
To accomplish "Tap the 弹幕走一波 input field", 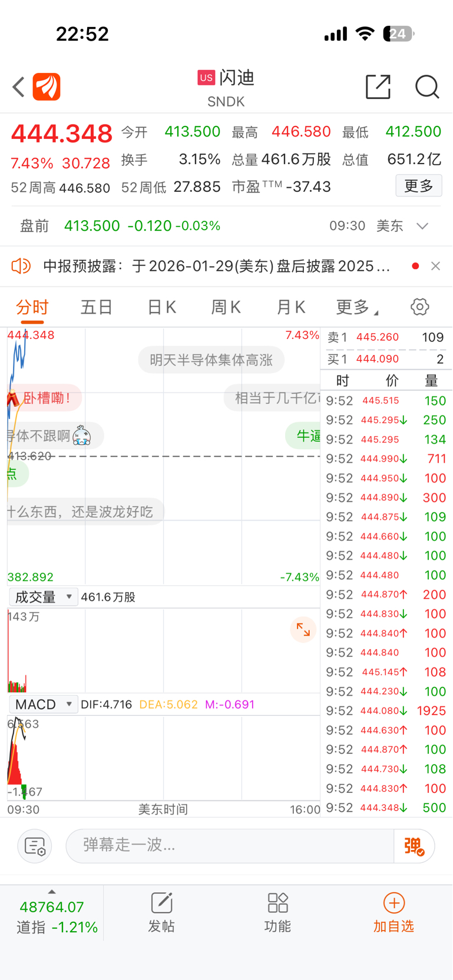I will 230,846.
